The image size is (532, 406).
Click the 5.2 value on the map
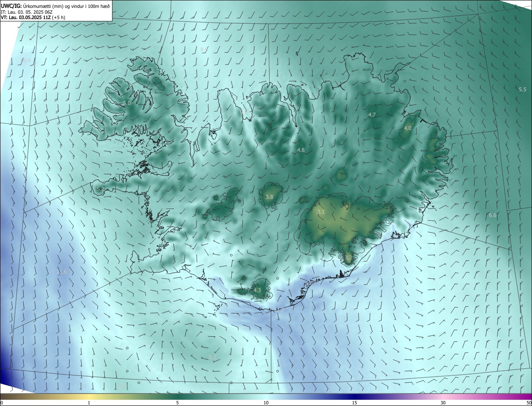point(101,189)
